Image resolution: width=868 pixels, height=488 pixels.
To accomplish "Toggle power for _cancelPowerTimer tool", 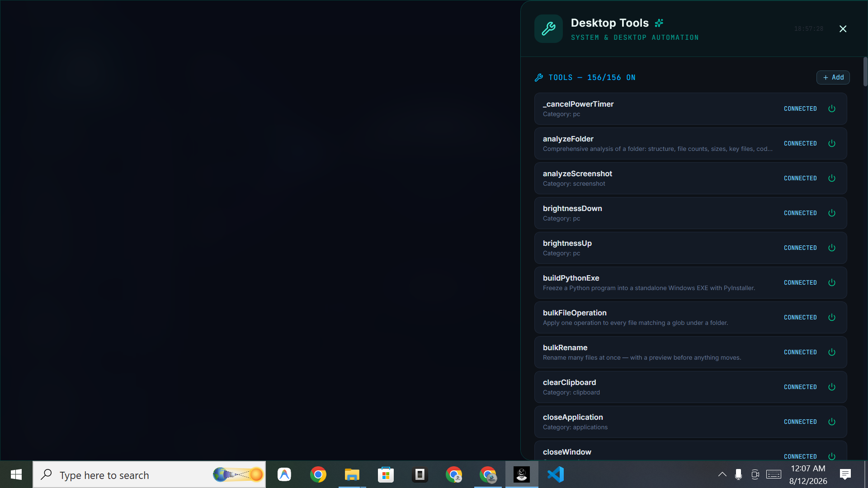I will pos(831,109).
